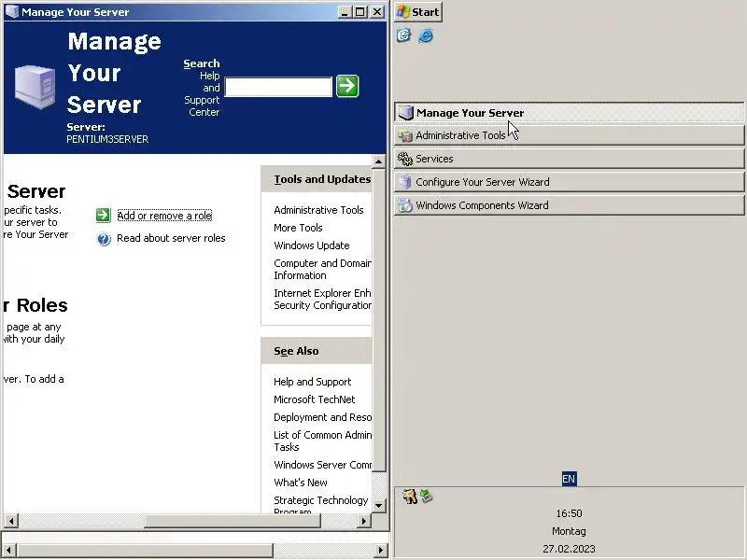Click the Windows flag icon on Start button
Image resolution: width=747 pixels, height=560 pixels.
coord(403,12)
